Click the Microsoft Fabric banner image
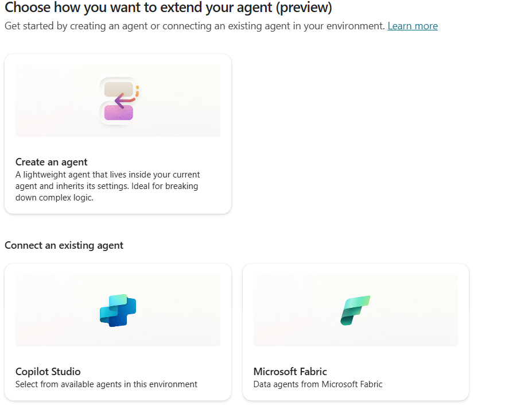The image size is (532, 405). pos(356,311)
